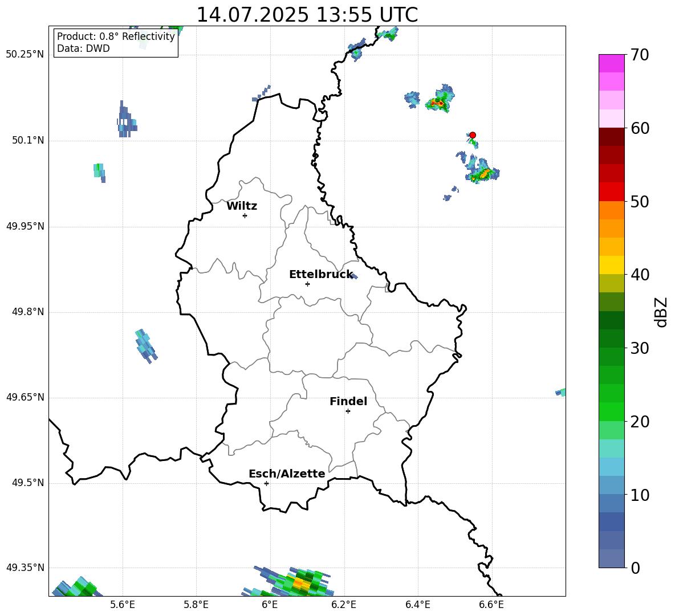Click the 40 value on the colorbar
Image resolution: width=675 pixels, height=616 pixels.
coord(640,275)
